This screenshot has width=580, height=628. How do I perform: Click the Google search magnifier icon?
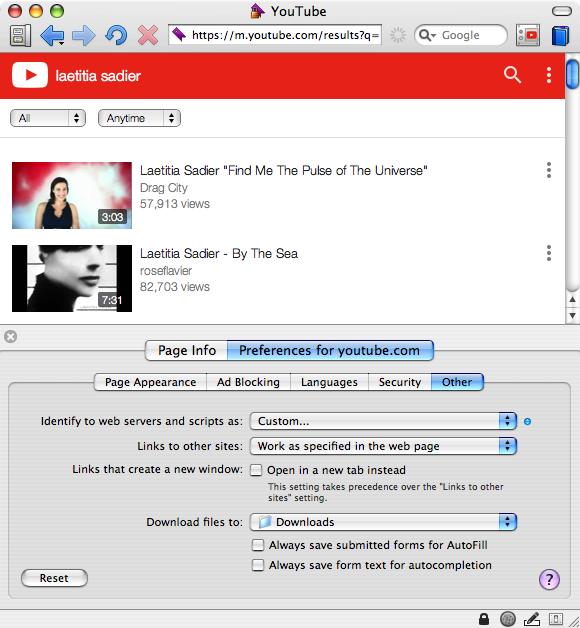pos(426,35)
